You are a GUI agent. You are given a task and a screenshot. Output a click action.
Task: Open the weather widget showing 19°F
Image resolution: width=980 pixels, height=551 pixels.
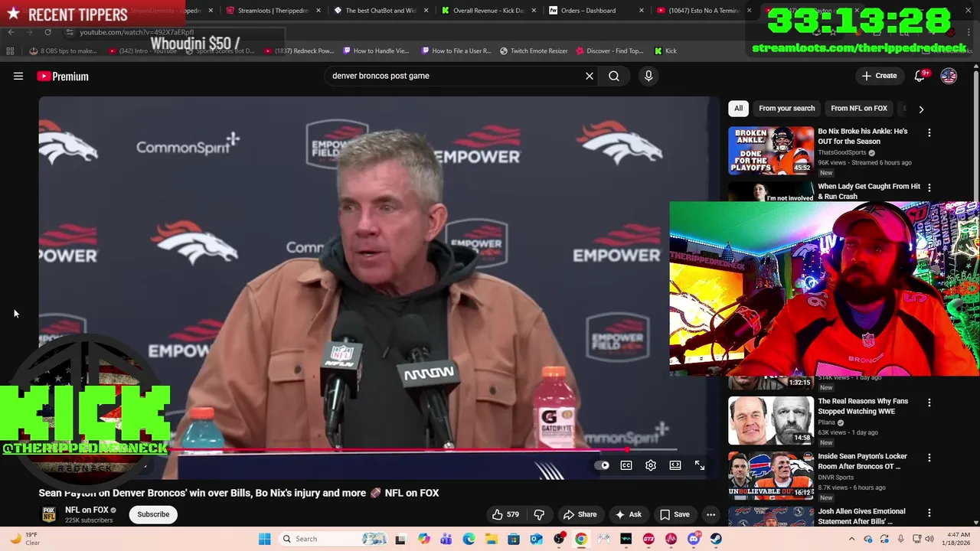click(x=23, y=539)
